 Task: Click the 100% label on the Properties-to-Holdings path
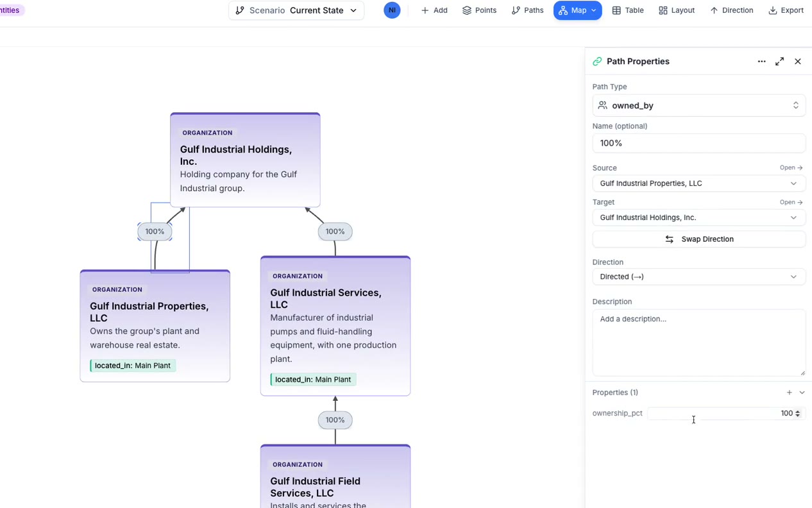[155, 232]
